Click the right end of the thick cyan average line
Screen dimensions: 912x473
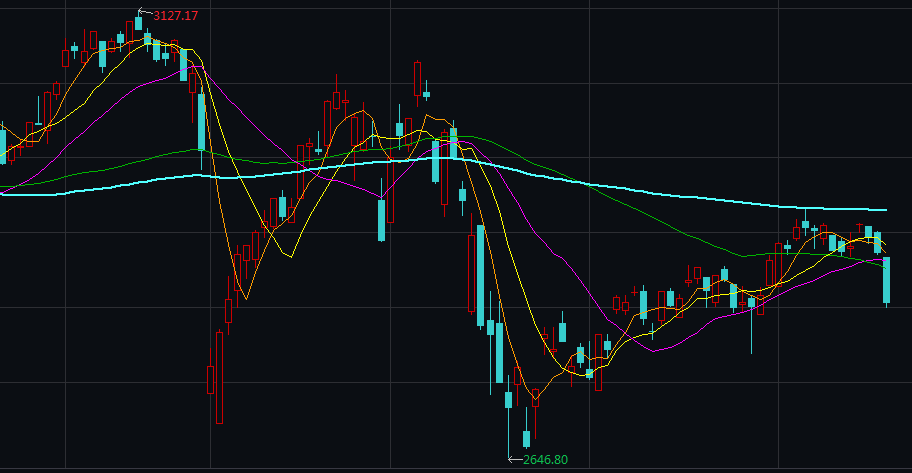point(885,210)
